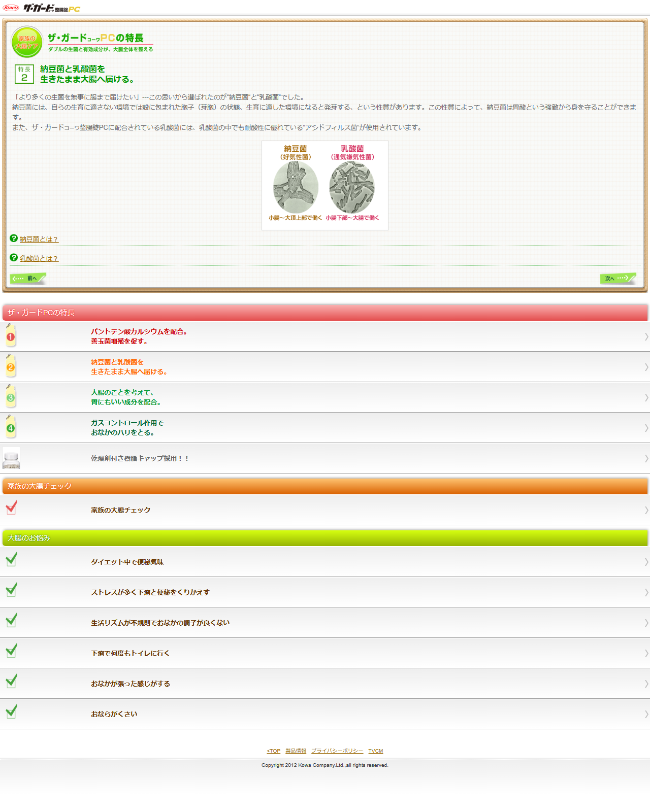
Task: Click the Kowa logo in header
Action: (11, 8)
